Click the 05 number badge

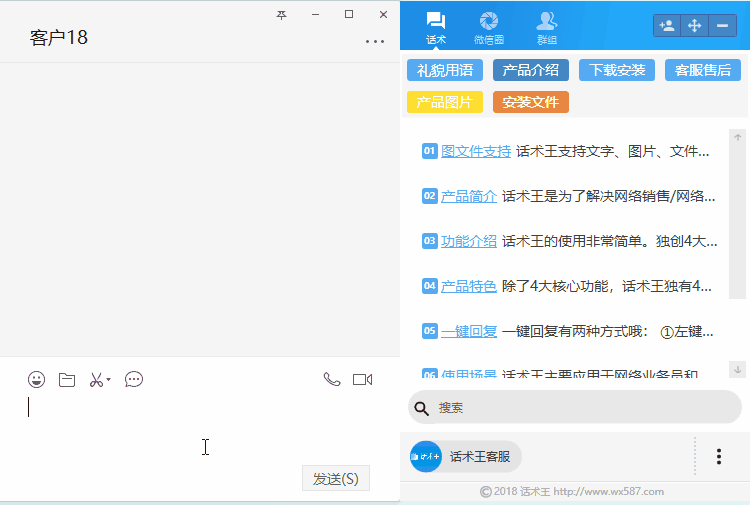click(x=430, y=330)
